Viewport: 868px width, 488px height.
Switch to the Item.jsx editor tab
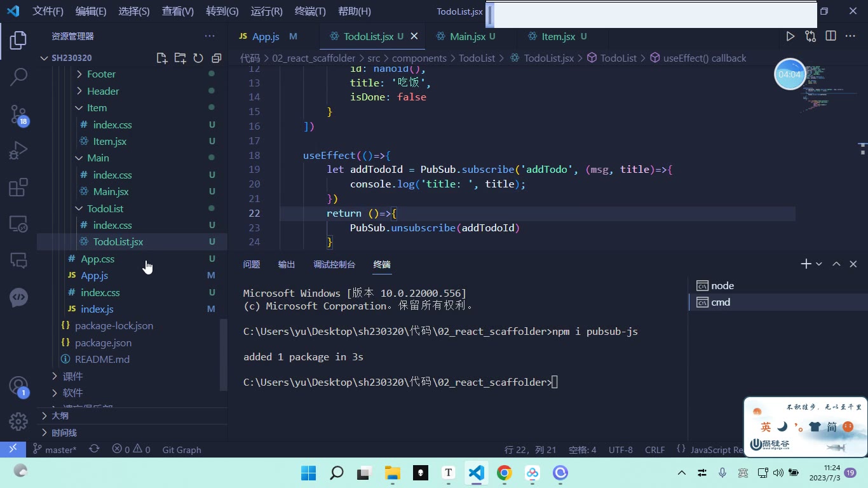pos(559,36)
